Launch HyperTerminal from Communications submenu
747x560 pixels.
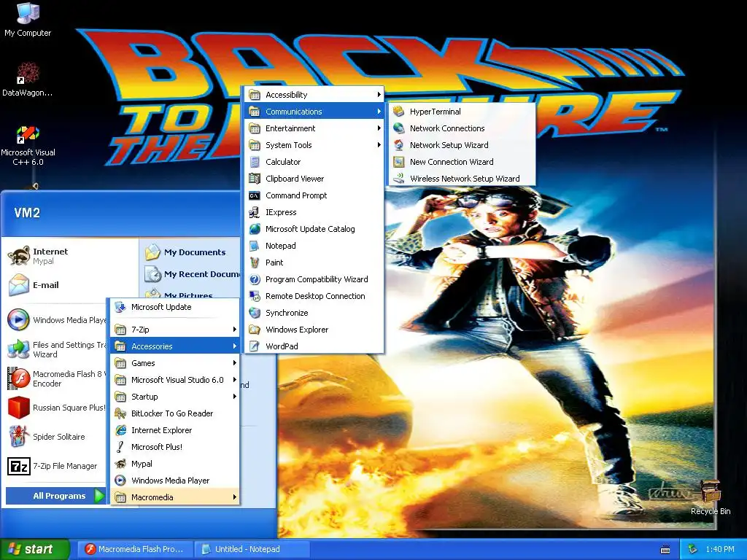(462, 112)
